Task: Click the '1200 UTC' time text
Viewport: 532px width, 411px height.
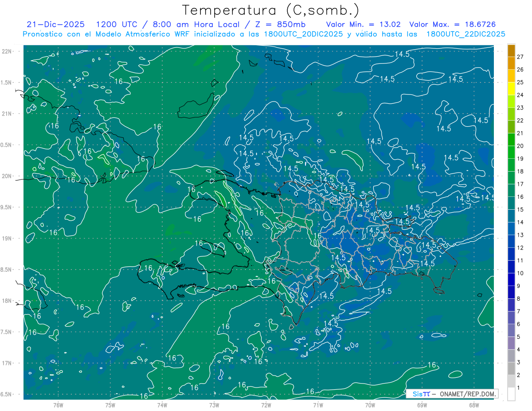Action: (117, 24)
